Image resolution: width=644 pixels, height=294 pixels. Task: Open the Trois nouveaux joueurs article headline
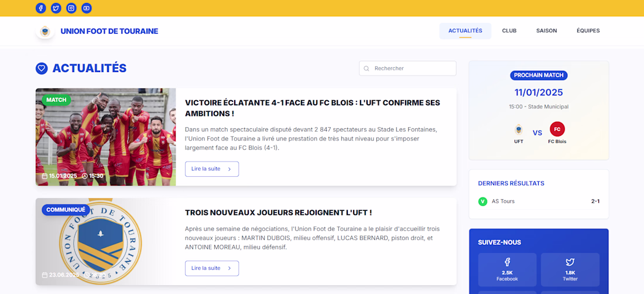(279, 213)
